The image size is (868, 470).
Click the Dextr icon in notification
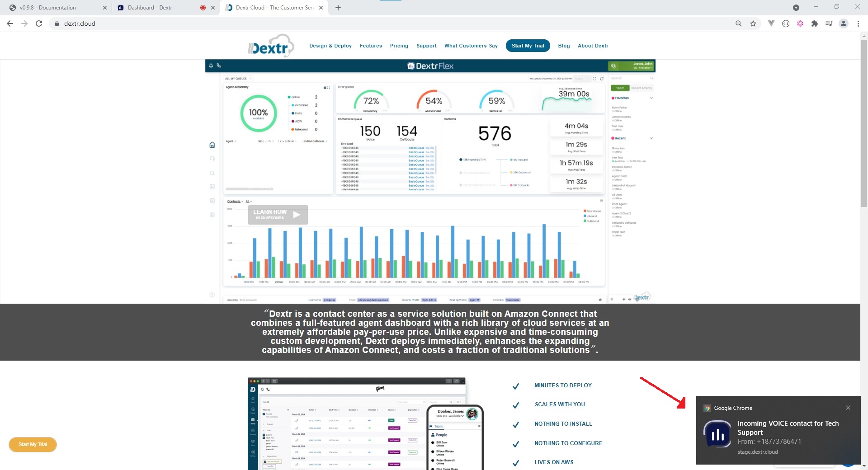tap(717, 434)
